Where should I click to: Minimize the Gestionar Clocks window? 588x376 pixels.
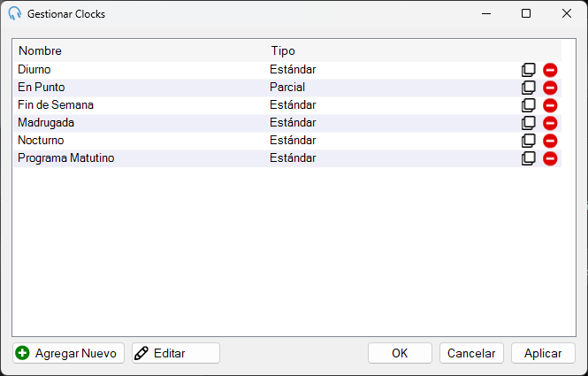coord(486,13)
